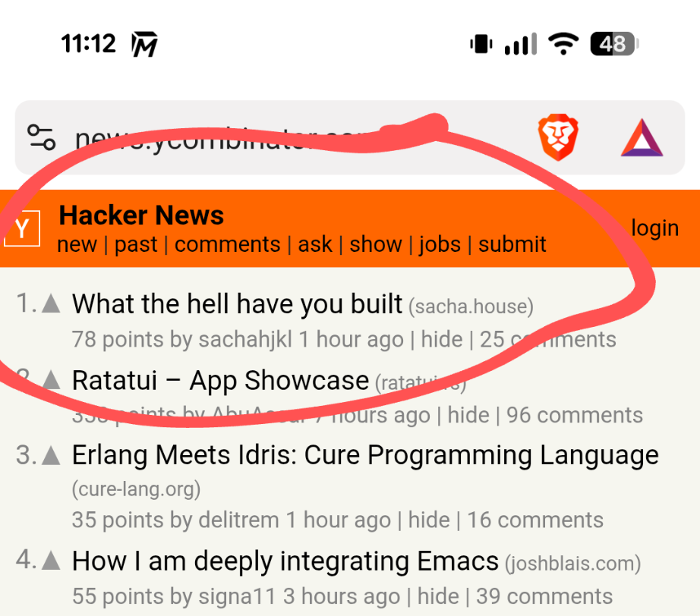This screenshot has width=700, height=616.
Task: Upvote the Erlang Meets Idris story
Action: click(x=51, y=455)
